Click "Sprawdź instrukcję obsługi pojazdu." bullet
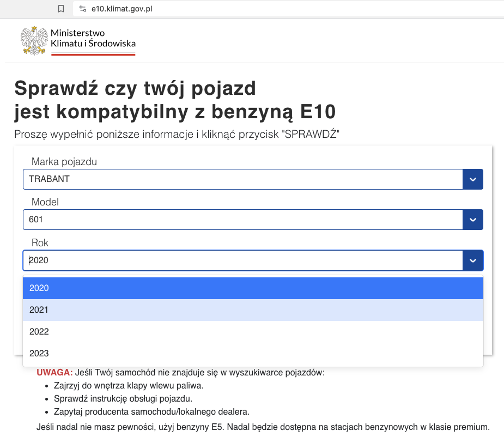 click(123, 399)
